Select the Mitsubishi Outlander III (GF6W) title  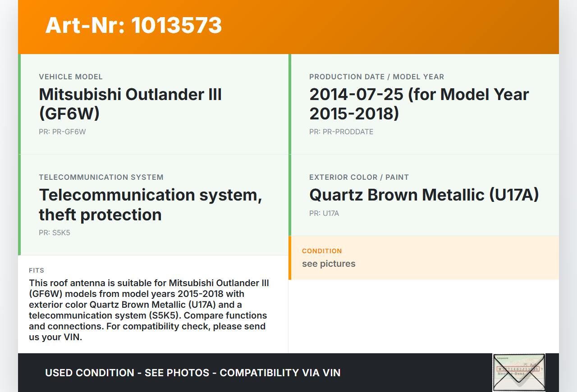pos(130,104)
